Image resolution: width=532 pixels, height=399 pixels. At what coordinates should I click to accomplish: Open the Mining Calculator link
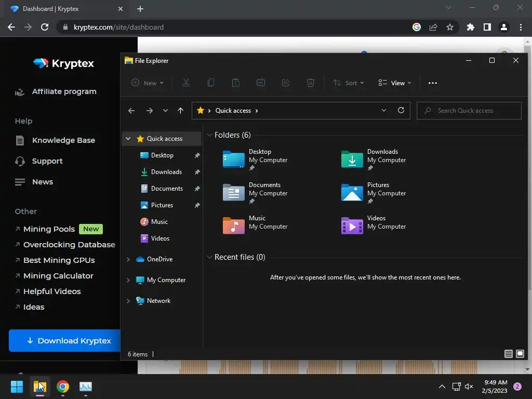[58, 276]
